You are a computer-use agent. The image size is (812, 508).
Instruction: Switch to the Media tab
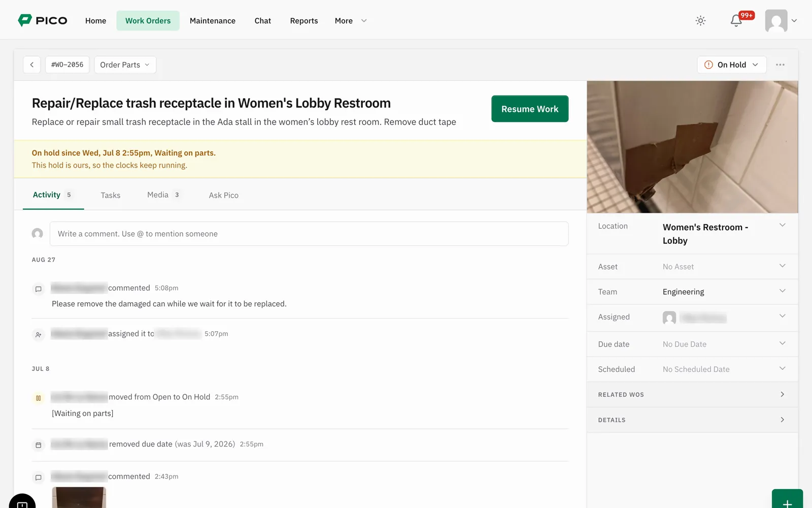(163, 195)
